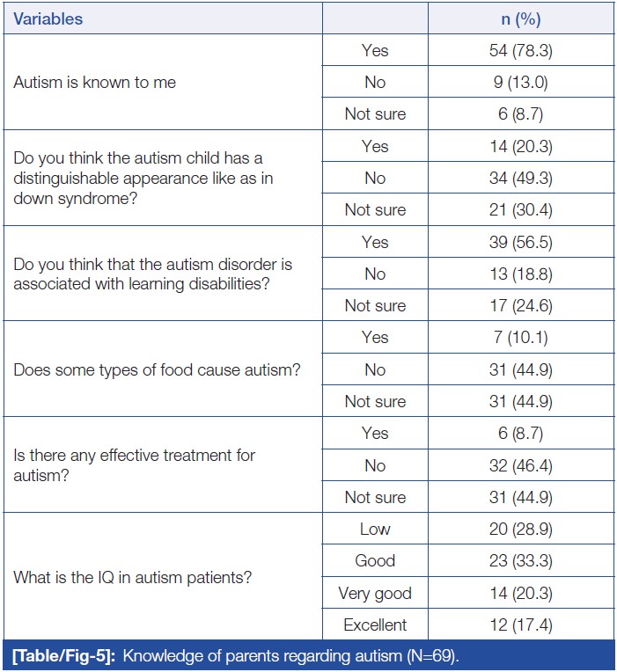Select the cell '32 (46.4)'

[521, 465]
